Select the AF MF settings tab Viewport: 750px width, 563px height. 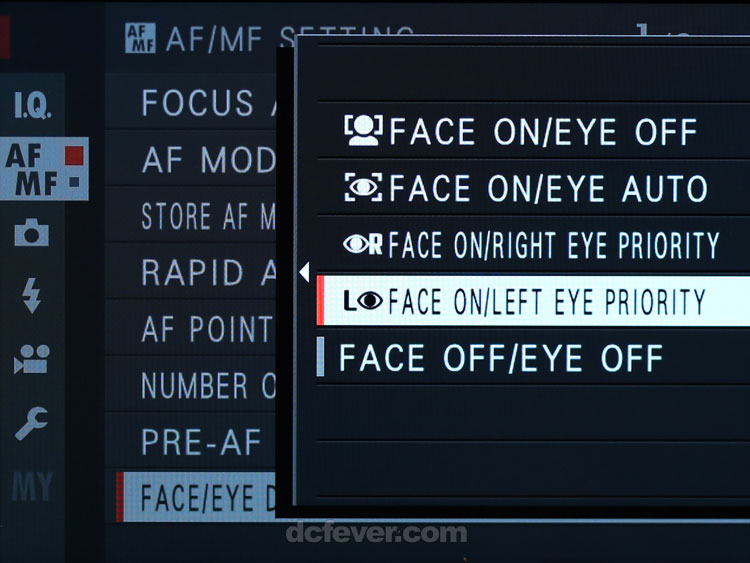tap(44, 169)
